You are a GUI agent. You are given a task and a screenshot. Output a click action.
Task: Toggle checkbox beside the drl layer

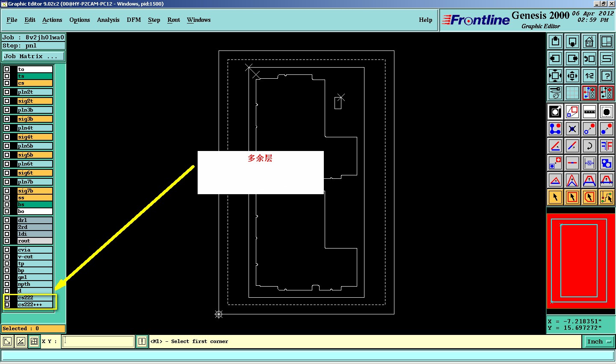click(7, 220)
